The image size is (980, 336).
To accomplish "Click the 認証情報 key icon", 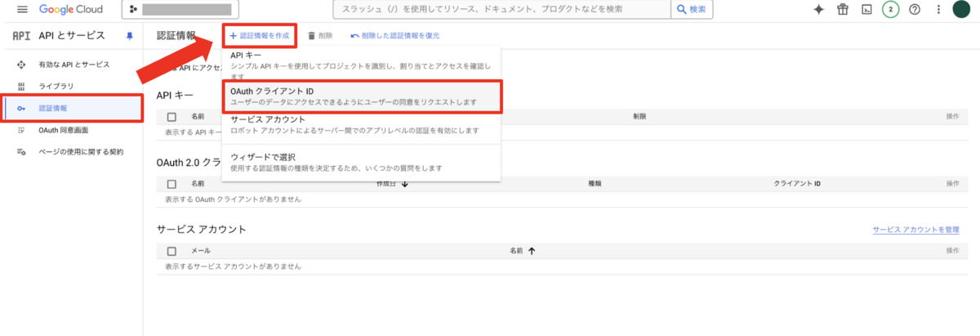I will [21, 108].
